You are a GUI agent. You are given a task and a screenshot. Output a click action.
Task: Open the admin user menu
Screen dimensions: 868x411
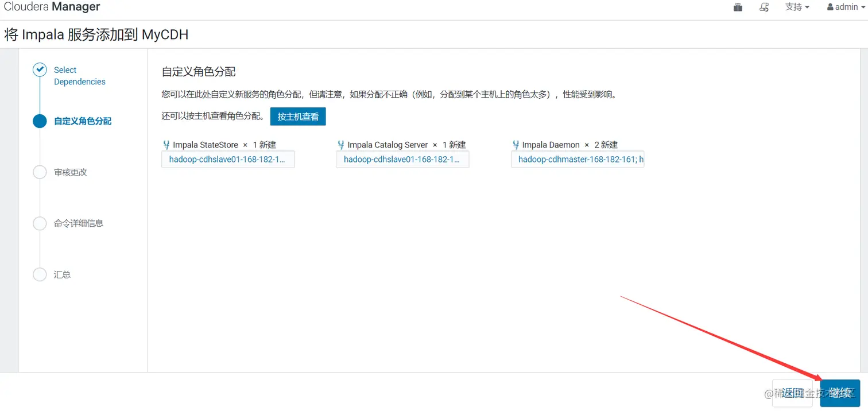[x=846, y=7]
